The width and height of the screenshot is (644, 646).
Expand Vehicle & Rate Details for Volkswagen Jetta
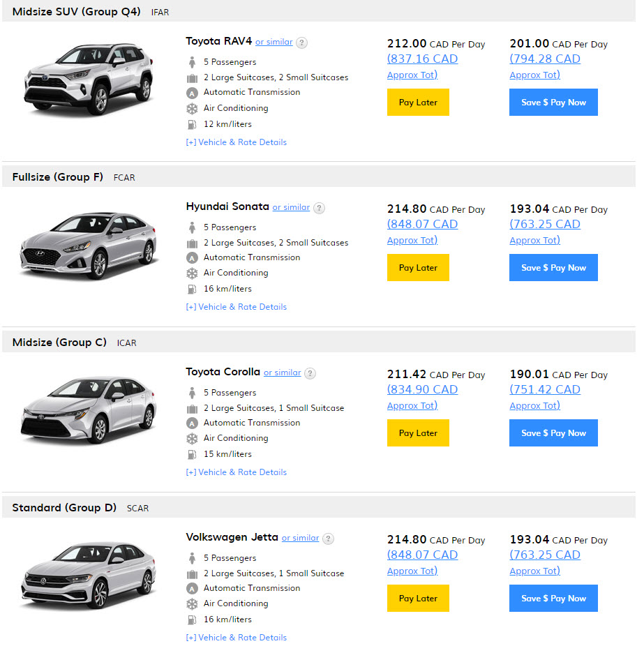pyautogui.click(x=236, y=638)
